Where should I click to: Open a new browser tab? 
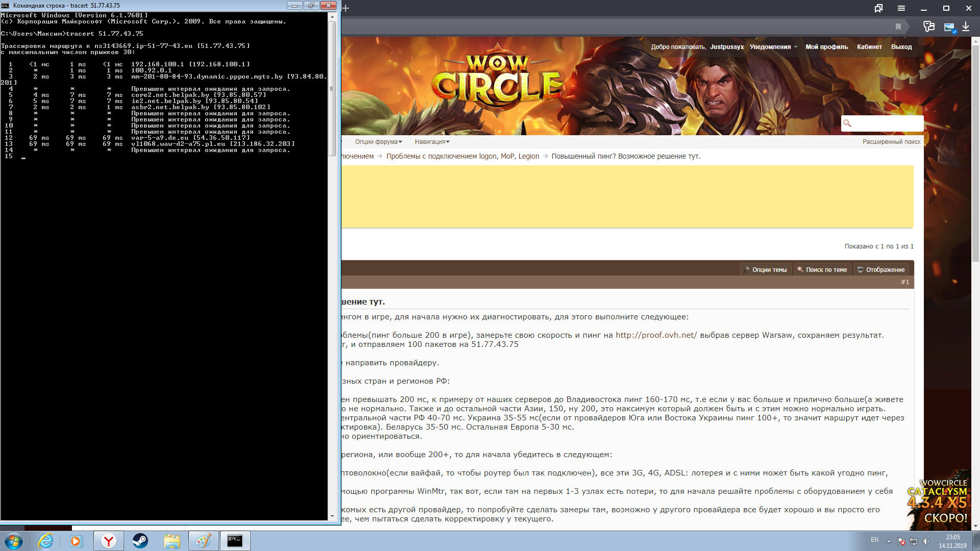point(346,8)
